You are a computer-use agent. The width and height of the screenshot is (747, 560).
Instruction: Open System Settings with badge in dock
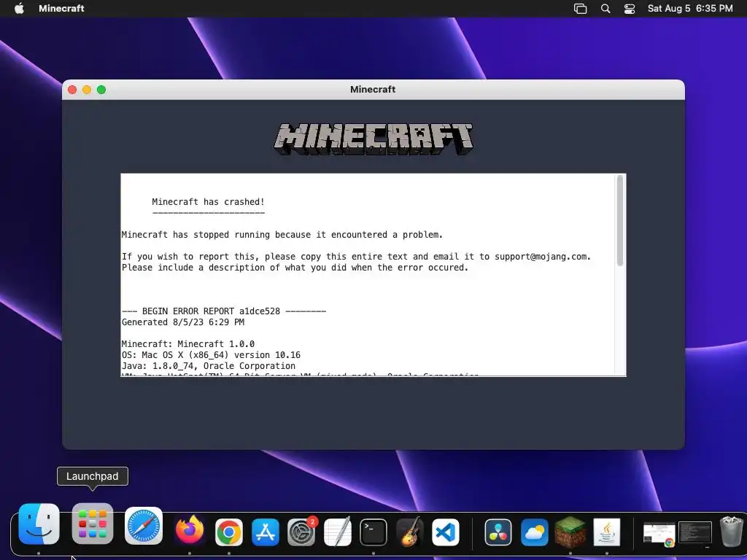[301, 532]
